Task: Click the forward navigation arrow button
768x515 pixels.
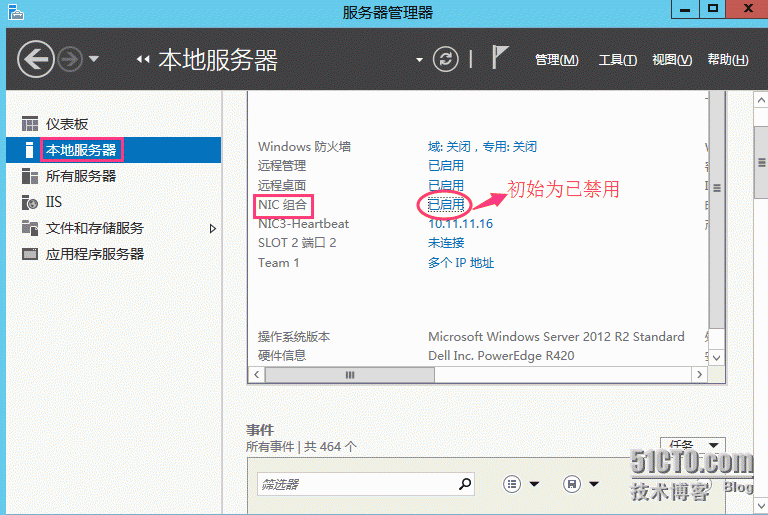Action: [70, 59]
